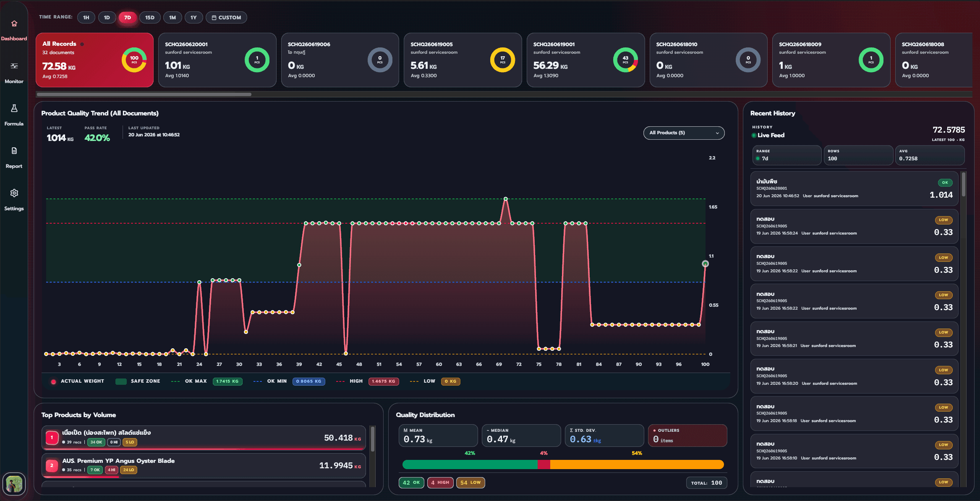Toggle the SAFE ZONE legend item

click(138, 381)
